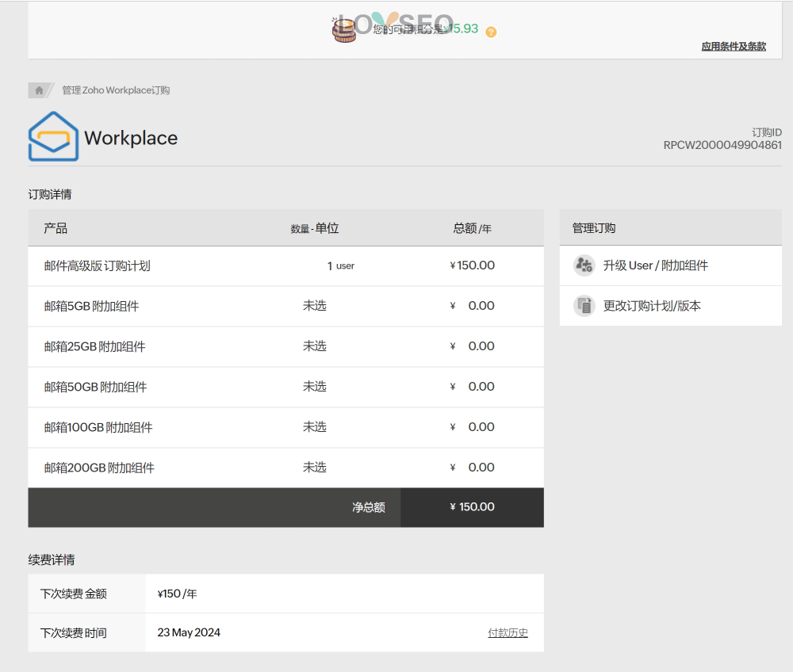Click the 1 user quantity cell

[x=341, y=265]
